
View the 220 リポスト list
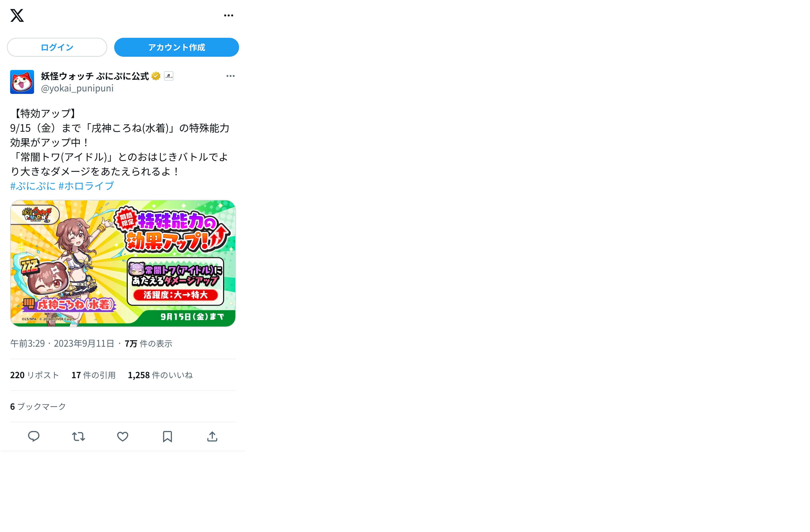[x=34, y=375]
